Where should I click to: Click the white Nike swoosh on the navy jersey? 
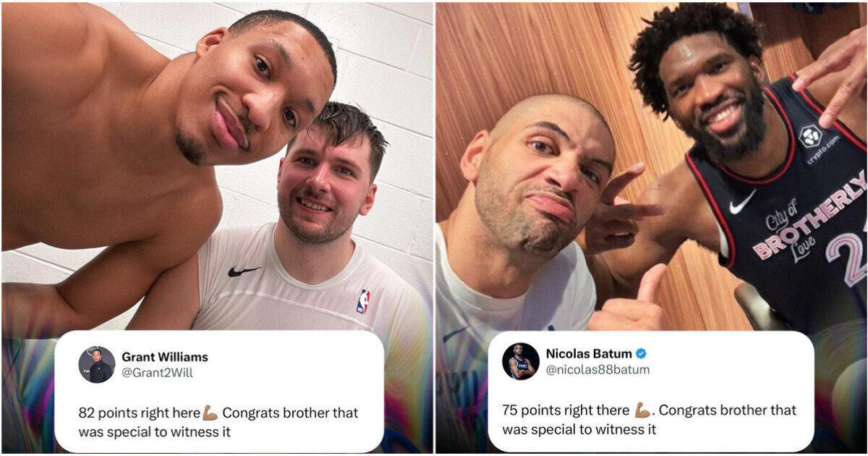pos(742,203)
